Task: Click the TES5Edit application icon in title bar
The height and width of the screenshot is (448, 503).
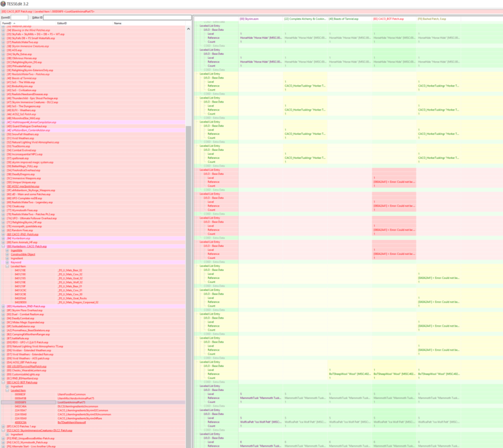Action: [x=3, y=4]
